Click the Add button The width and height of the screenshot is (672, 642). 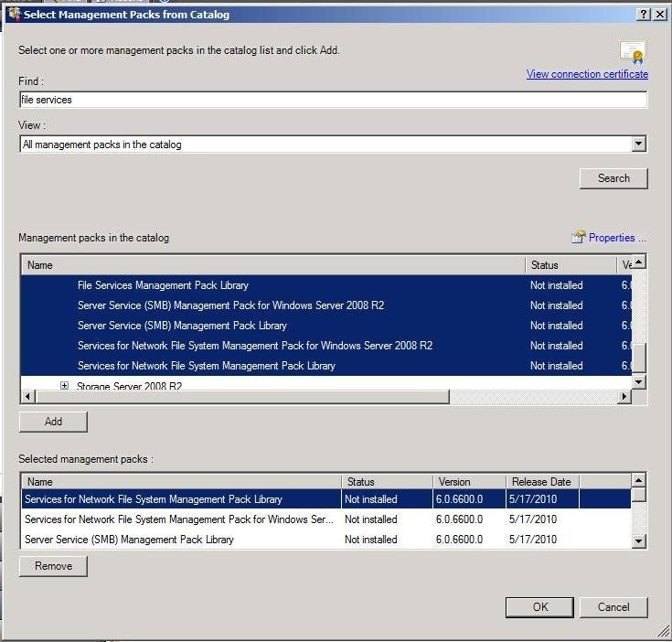pos(53,422)
